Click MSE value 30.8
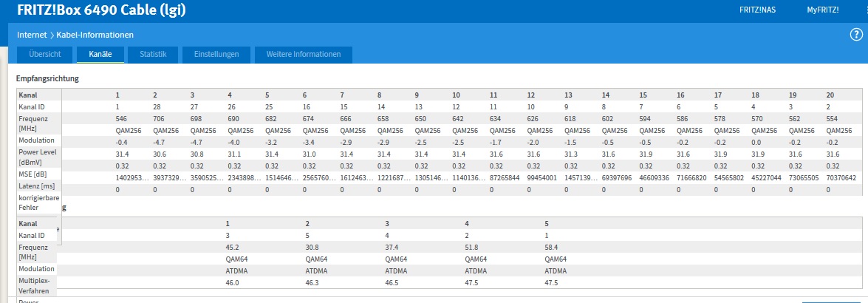Image resolution: width=868 pixels, height=303 pixels. [197, 154]
